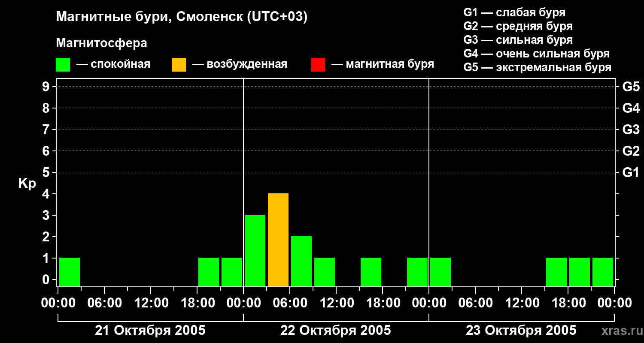Click the G3 — сильная буря legend line
Screen dimensions: 644x343
(x=518, y=40)
